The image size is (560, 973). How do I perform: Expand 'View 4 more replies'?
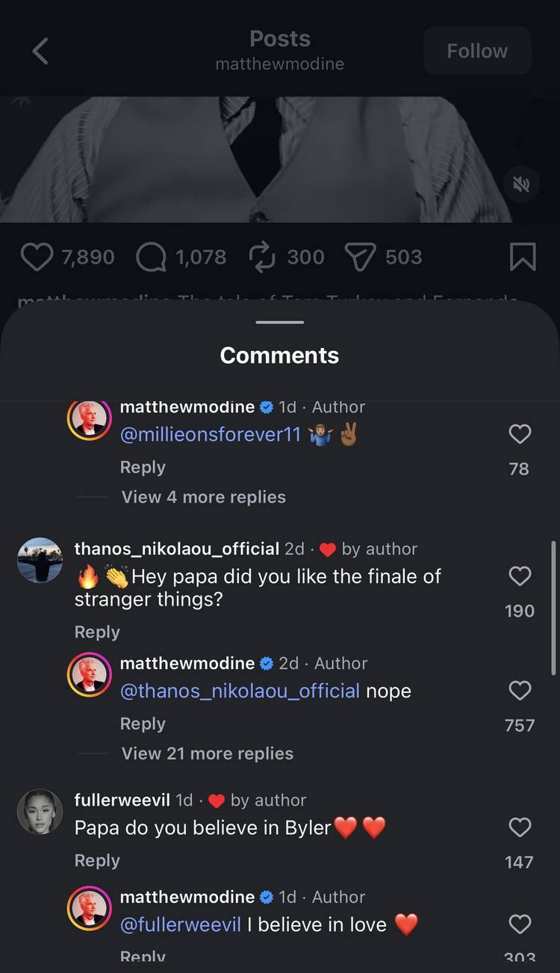point(202,497)
